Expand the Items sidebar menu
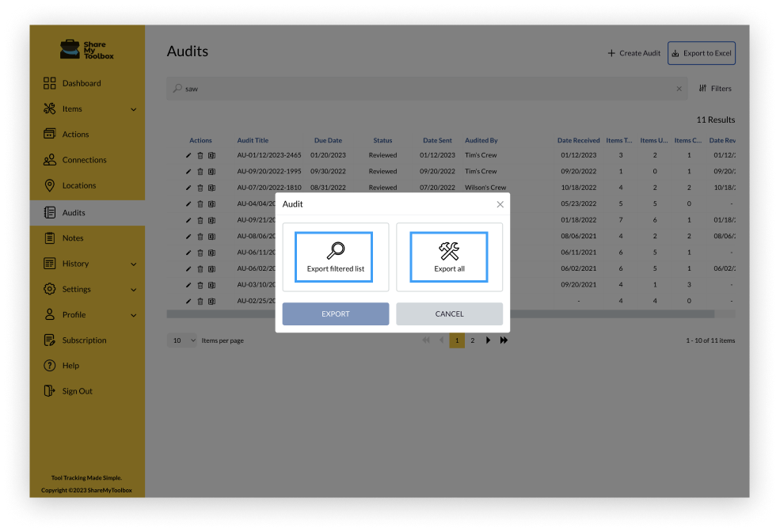The width and height of the screenshot is (780, 532). pos(71,108)
